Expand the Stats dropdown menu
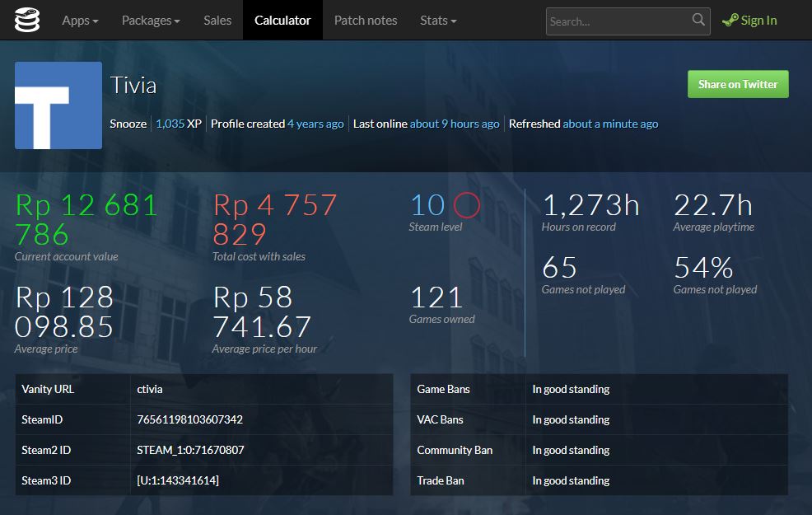The width and height of the screenshot is (812, 515). point(438,21)
